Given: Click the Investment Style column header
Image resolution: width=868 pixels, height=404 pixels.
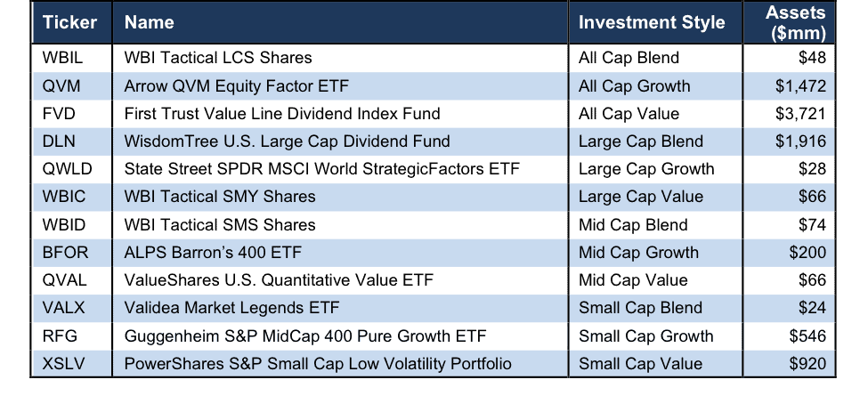Looking at the screenshot, I should (x=652, y=22).
